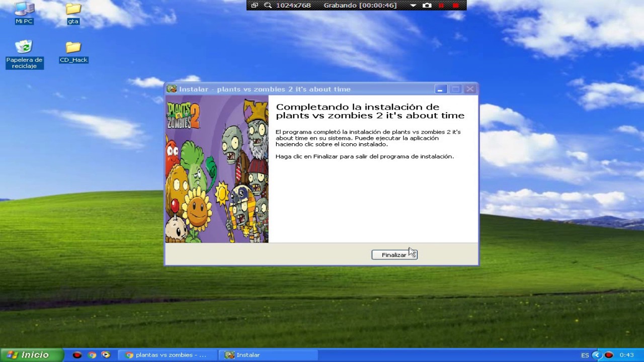Click the Haga clic en Finalizar text
Viewport: 644px width, 362px height.
pos(365,156)
